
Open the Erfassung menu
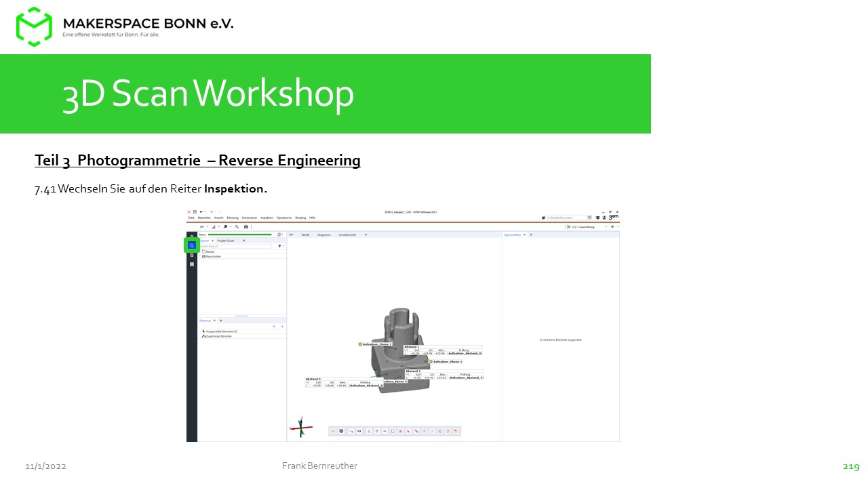coord(233,218)
